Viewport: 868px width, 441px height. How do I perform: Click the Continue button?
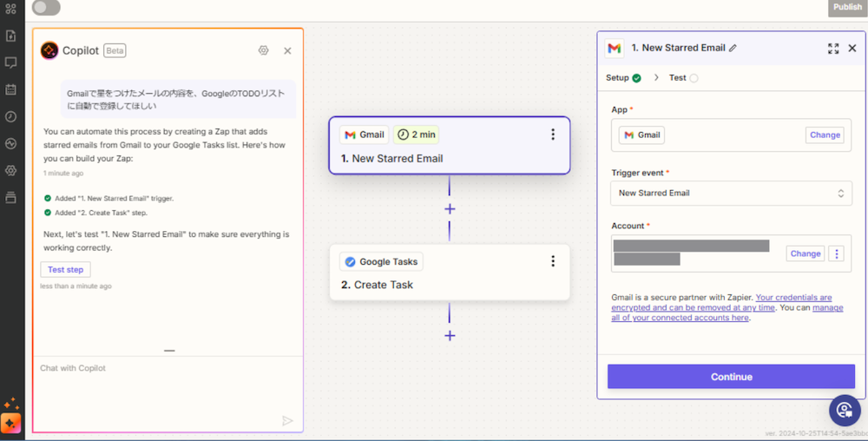[x=731, y=376]
